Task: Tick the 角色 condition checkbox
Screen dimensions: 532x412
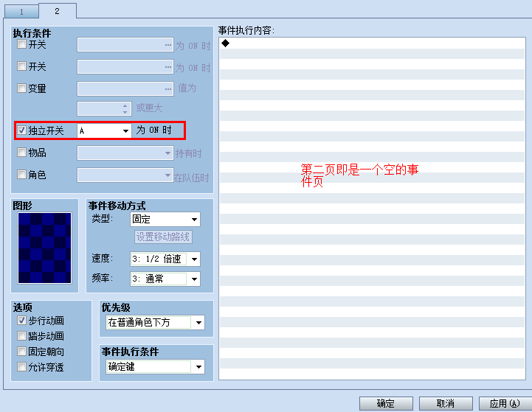Action: click(21, 175)
